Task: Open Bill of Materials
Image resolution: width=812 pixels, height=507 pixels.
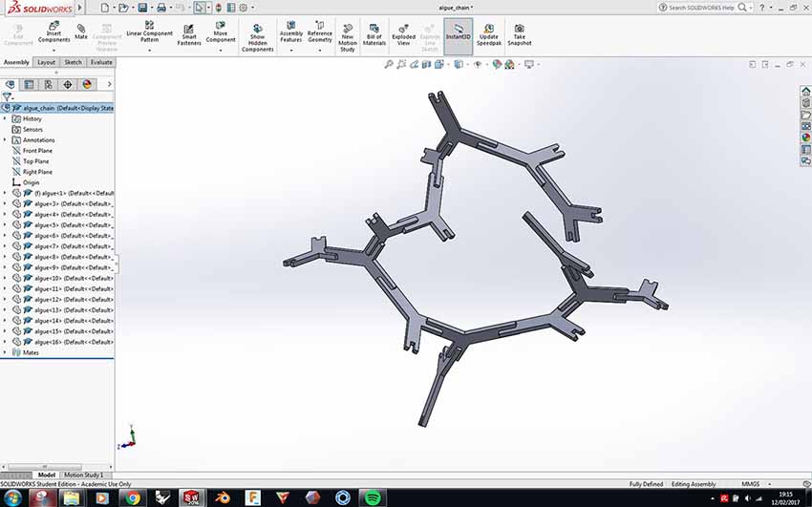Action: pos(374,34)
